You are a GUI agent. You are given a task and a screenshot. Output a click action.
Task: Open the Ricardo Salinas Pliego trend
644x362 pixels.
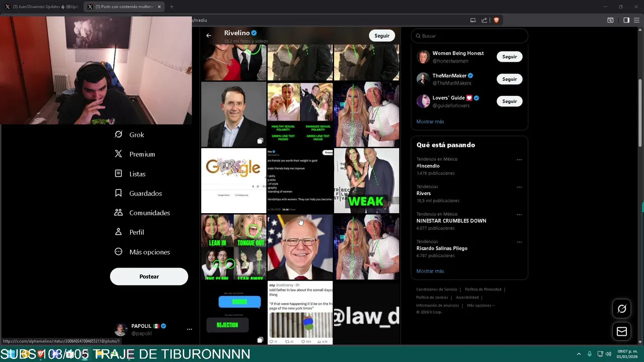(x=442, y=248)
